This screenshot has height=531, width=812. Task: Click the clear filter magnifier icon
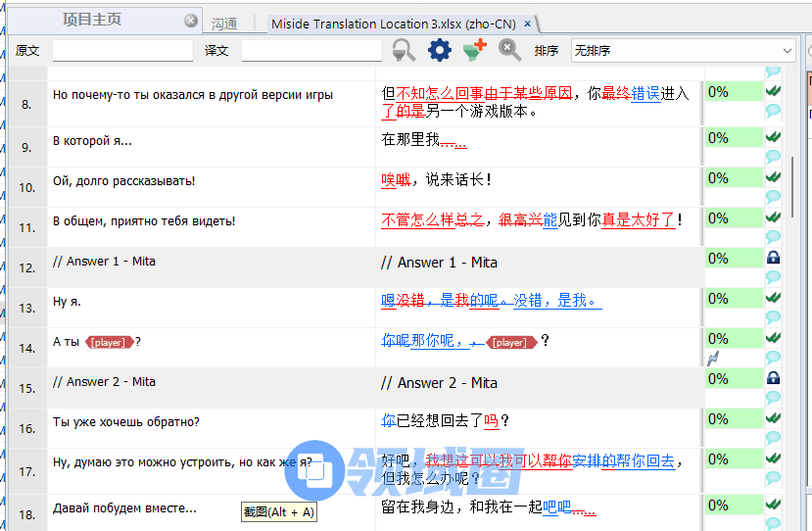pos(509,50)
